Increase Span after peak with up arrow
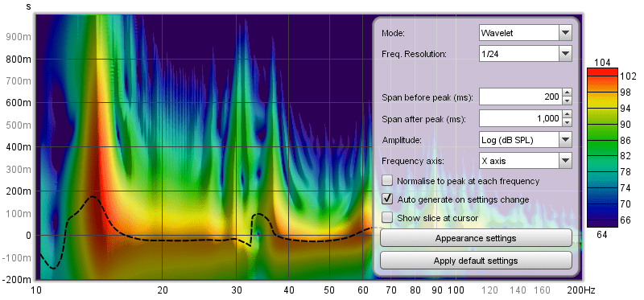The height and width of the screenshot is (300, 644). click(x=568, y=114)
